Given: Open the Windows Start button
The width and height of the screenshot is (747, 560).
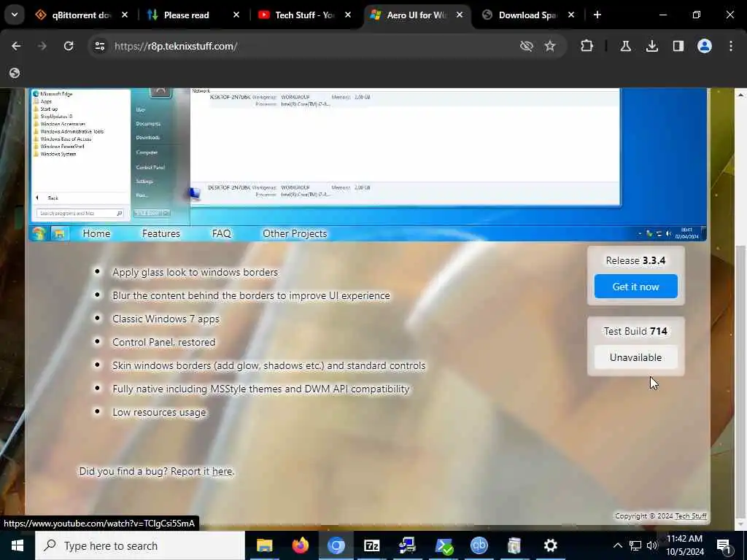Looking at the screenshot, I should 18,545.
